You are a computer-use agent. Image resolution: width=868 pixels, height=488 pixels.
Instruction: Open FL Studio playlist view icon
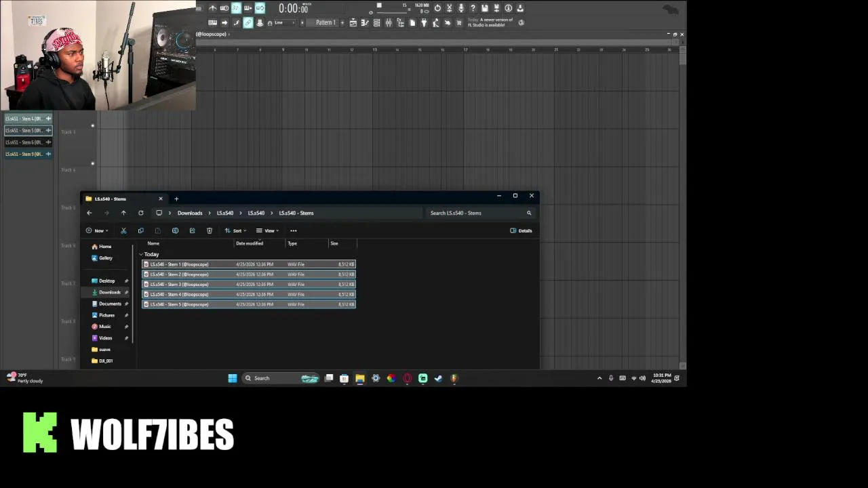click(353, 22)
